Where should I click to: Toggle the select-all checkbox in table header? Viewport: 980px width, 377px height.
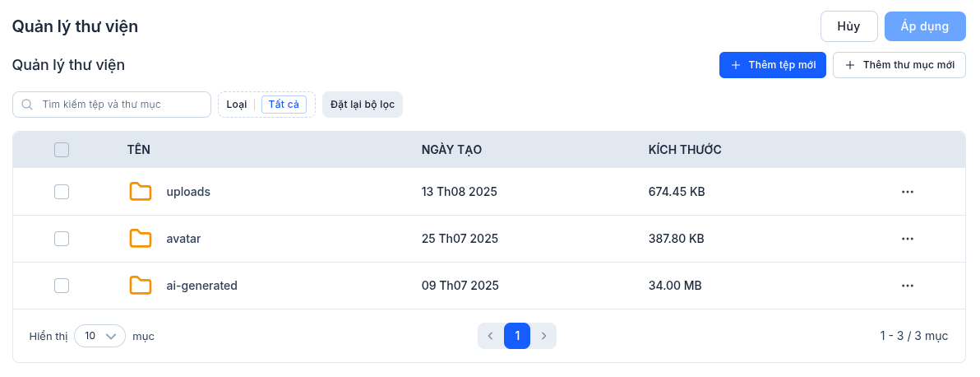[62, 150]
